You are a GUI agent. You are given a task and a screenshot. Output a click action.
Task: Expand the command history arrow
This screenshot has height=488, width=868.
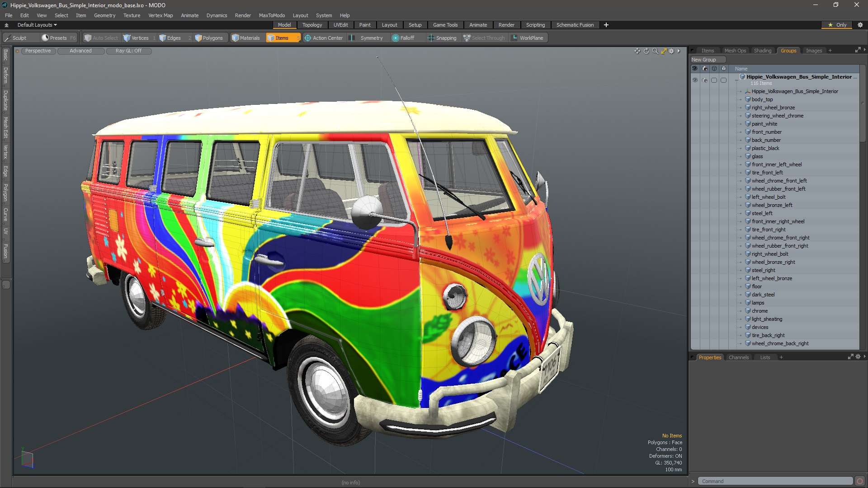(x=693, y=481)
